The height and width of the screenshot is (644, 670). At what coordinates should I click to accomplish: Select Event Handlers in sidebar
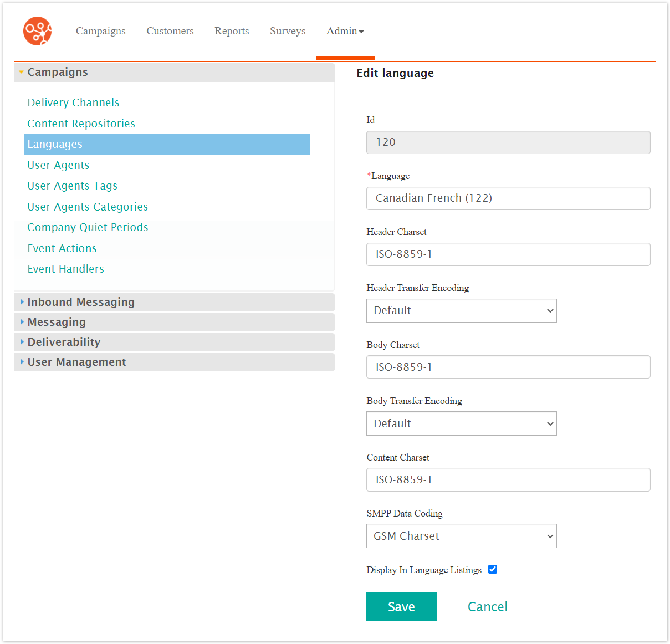click(x=65, y=269)
